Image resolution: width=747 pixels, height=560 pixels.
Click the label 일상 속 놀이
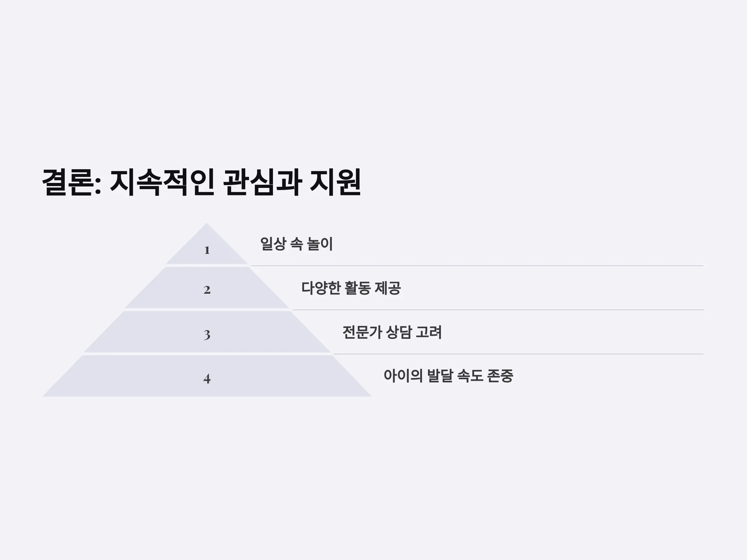tap(297, 244)
